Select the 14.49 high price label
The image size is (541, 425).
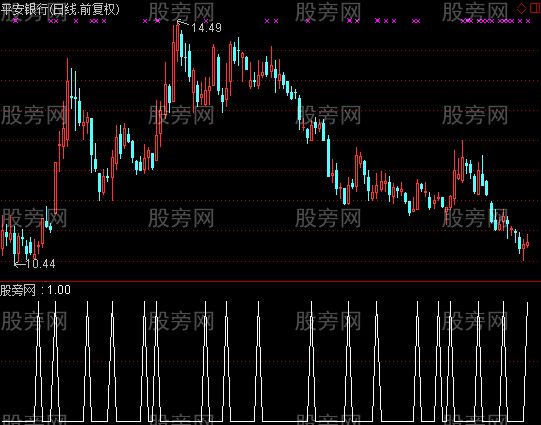(206, 28)
